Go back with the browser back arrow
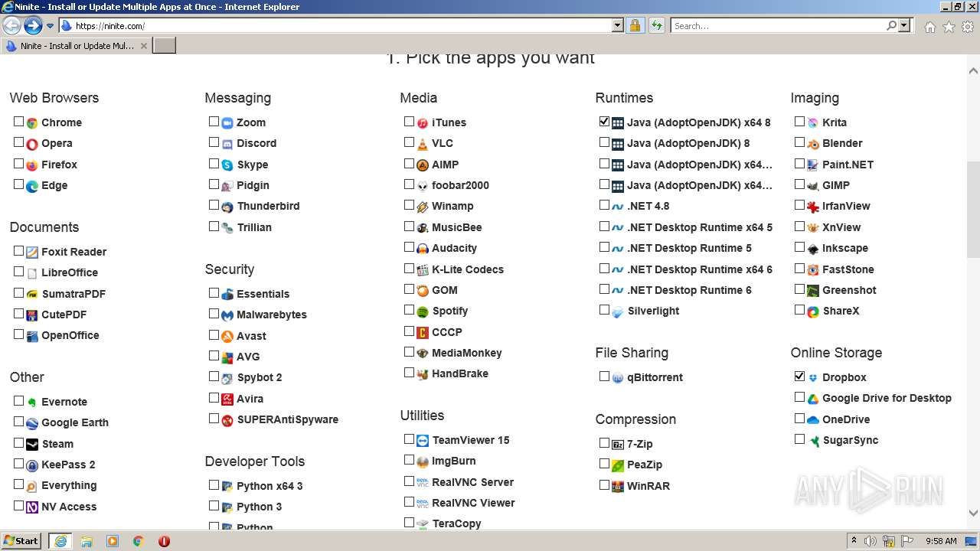Screen dimensions: 980x551 click(x=11, y=25)
